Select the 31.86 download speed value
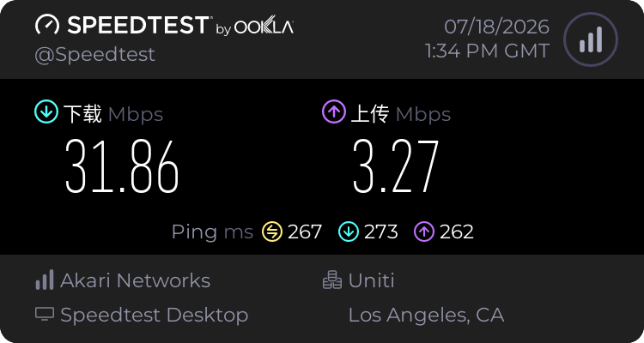The height and width of the screenshot is (343, 644). pyautogui.click(x=122, y=166)
